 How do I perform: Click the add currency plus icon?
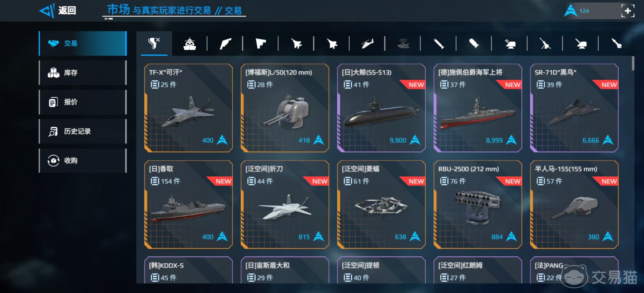628,11
